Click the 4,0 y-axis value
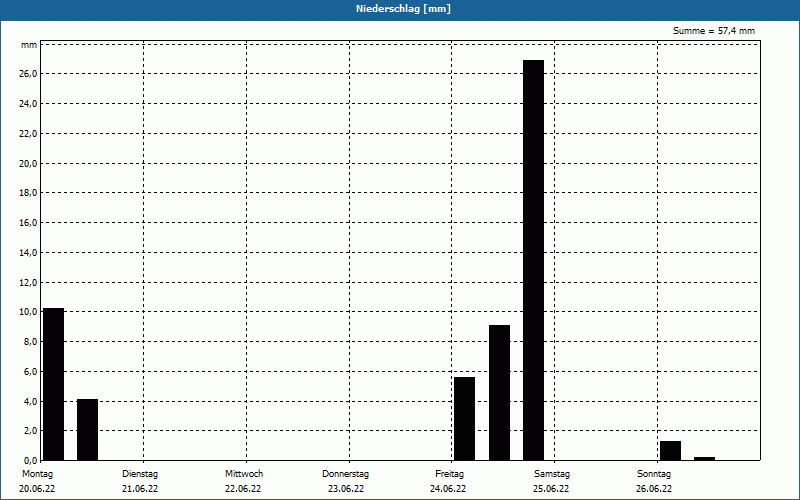 pos(30,401)
